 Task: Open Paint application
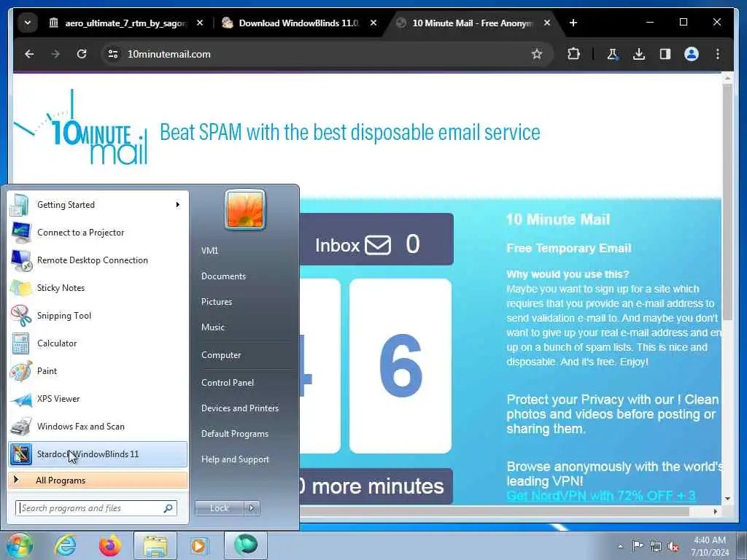(98, 370)
